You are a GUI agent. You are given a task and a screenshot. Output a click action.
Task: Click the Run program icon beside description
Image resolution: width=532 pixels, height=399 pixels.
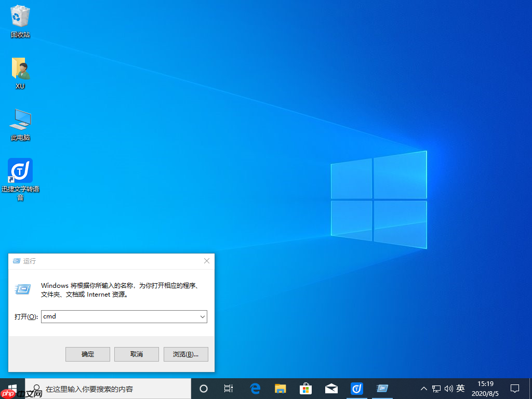(23, 289)
